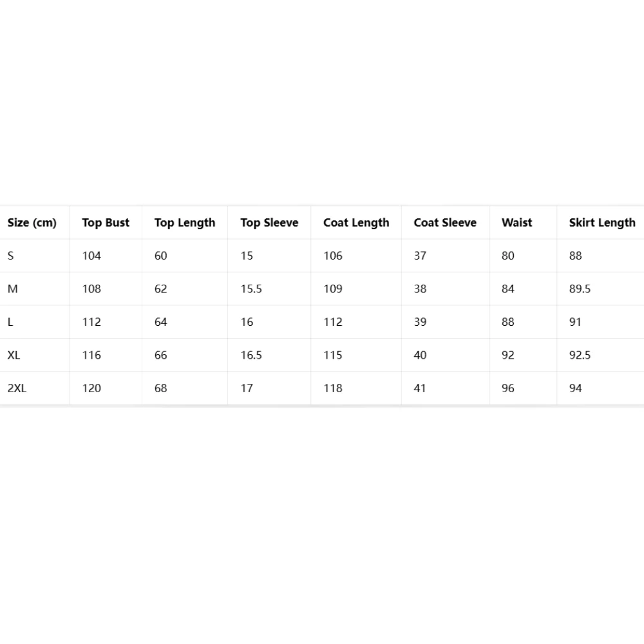Click the Top Length header cell
This screenshot has height=644, width=644.
pos(185,223)
